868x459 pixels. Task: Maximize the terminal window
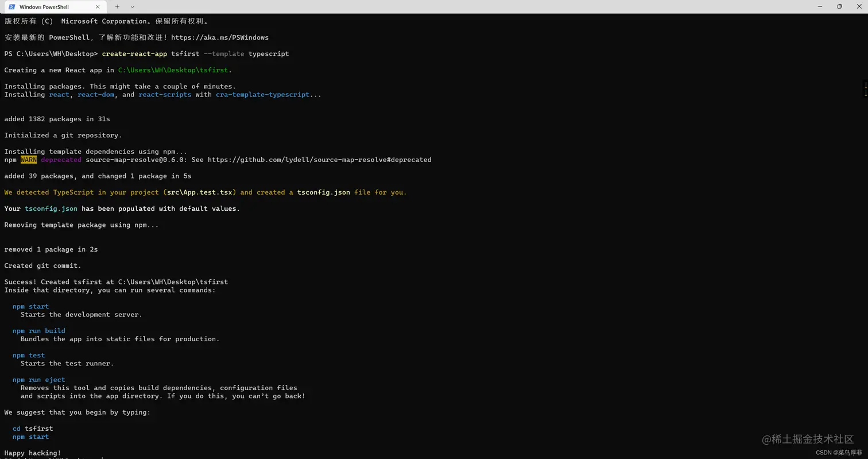839,6
